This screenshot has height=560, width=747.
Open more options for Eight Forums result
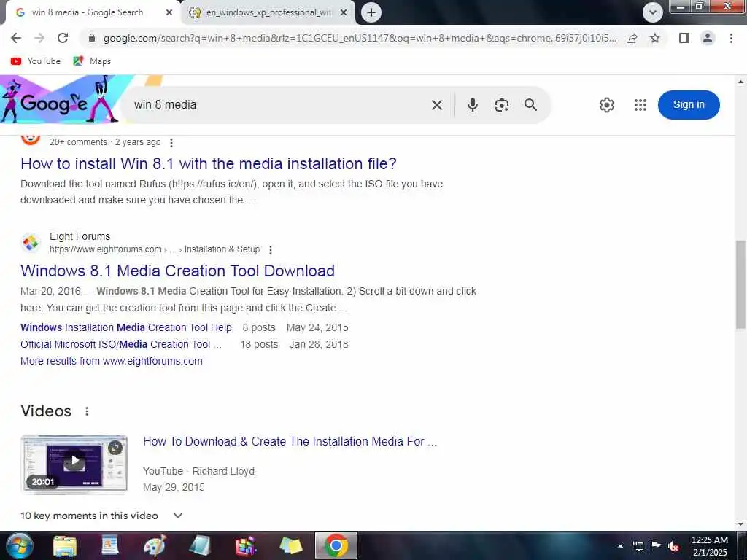(271, 249)
